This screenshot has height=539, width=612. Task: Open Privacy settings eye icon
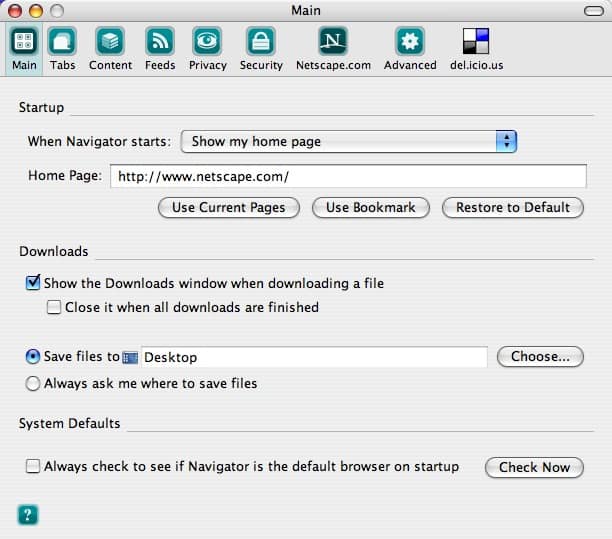coord(208,42)
